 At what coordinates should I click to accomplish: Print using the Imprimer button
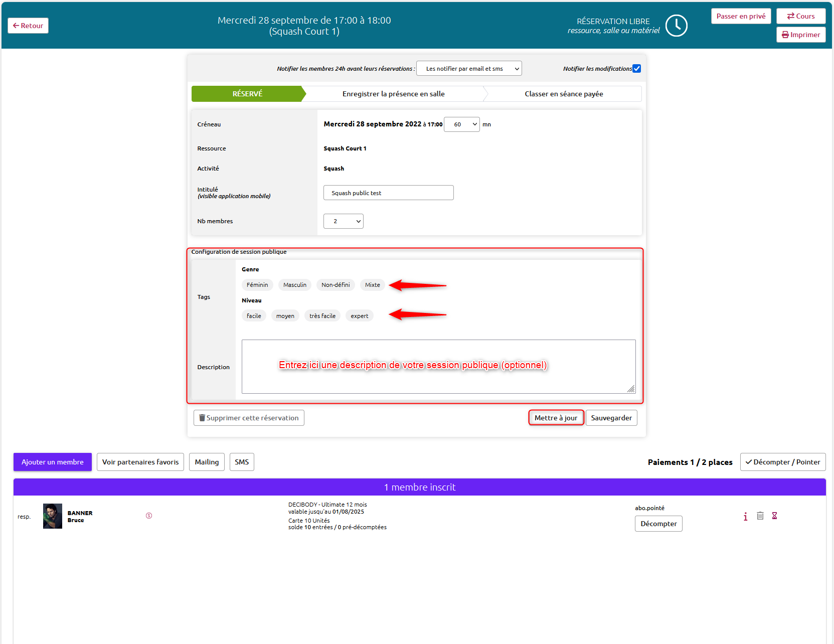click(x=801, y=35)
